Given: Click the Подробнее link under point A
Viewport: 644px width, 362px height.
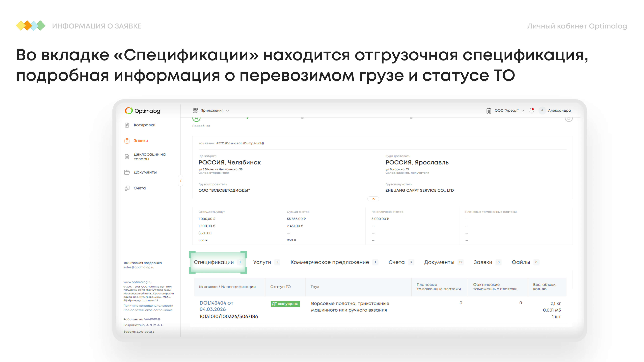Looking at the screenshot, I should (x=201, y=126).
